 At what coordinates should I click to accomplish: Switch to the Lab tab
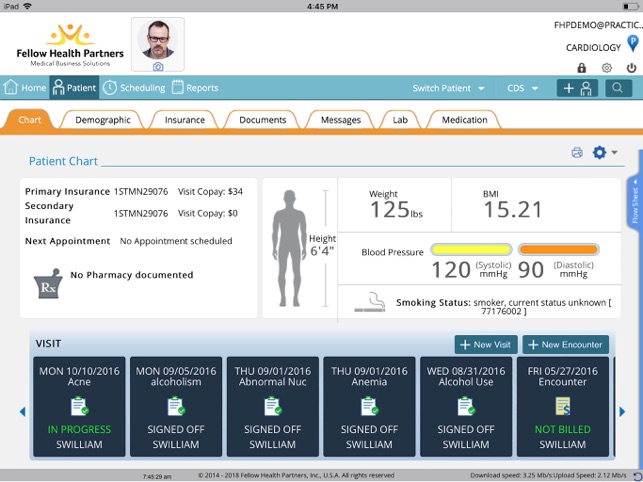[x=400, y=120]
